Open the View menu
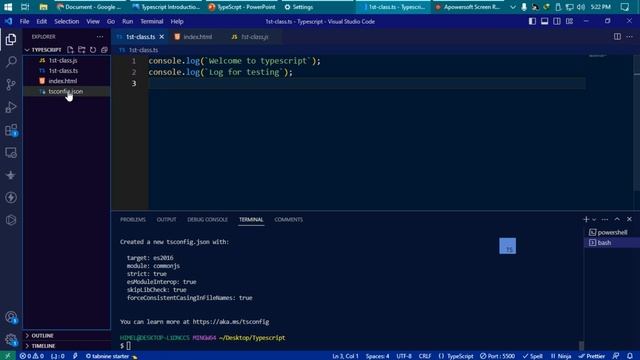The height and width of the screenshot is (360, 640). click(93, 21)
